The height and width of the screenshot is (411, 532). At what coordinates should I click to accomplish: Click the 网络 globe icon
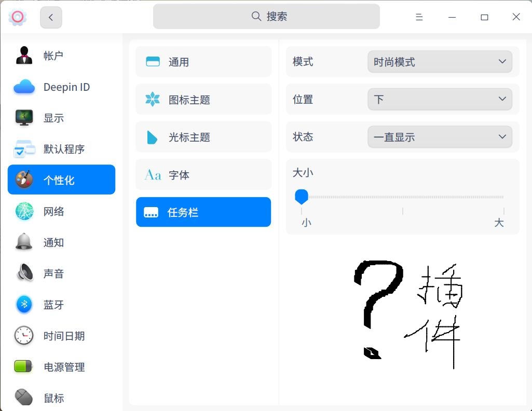[x=24, y=211]
